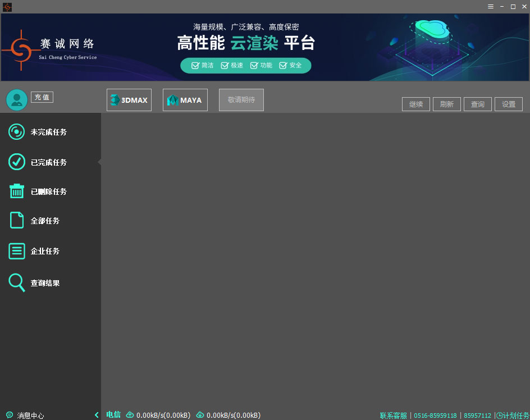Image resolution: width=530 pixels, height=420 pixels.
Task: Open 计划任务 scheduled tasks link
Action: pyautogui.click(x=516, y=416)
